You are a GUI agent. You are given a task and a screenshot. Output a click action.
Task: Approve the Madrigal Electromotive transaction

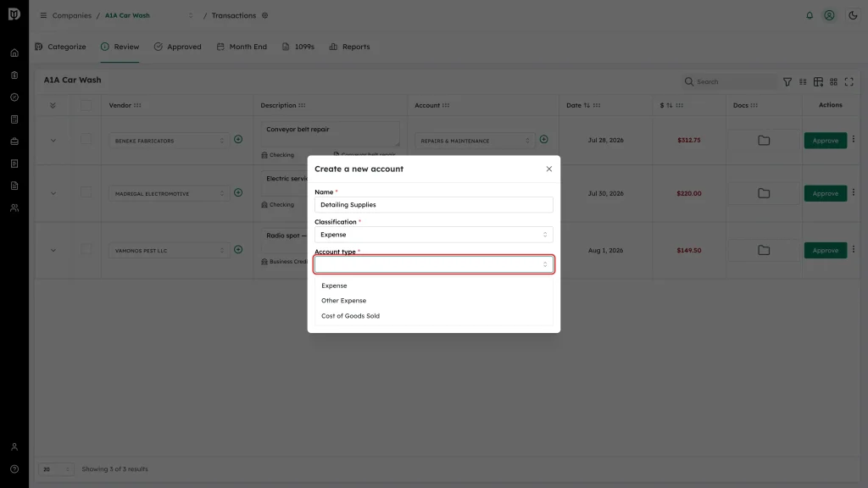tap(826, 194)
